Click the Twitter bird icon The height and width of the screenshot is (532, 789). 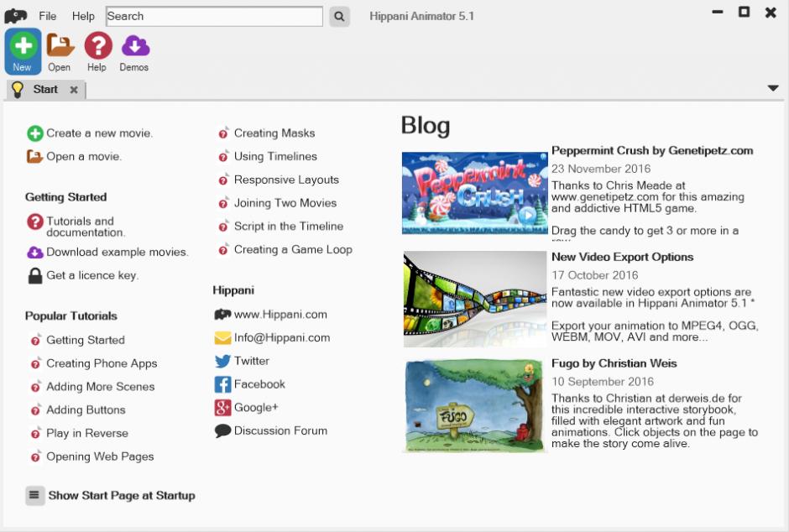click(x=222, y=361)
